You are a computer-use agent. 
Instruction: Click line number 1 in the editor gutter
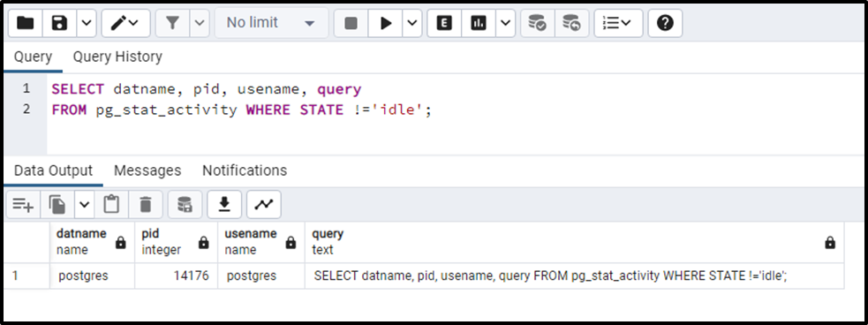(26, 88)
